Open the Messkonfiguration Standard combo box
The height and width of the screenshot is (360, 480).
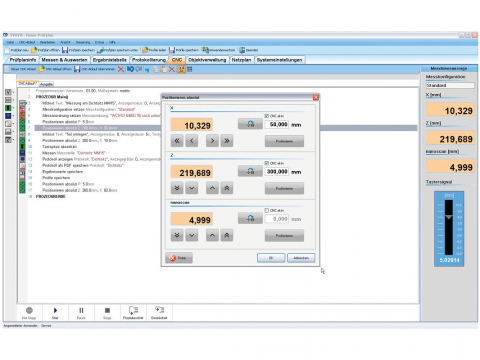450,85
